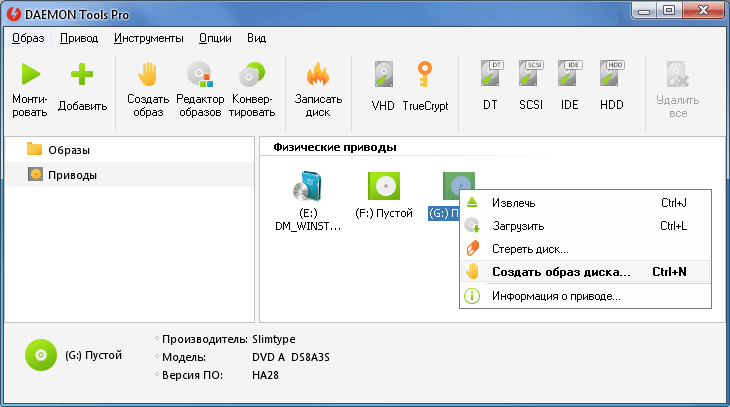Screen dimensions: 730x407
Task: Launch the Редактор образов tool
Action: [x=200, y=76]
